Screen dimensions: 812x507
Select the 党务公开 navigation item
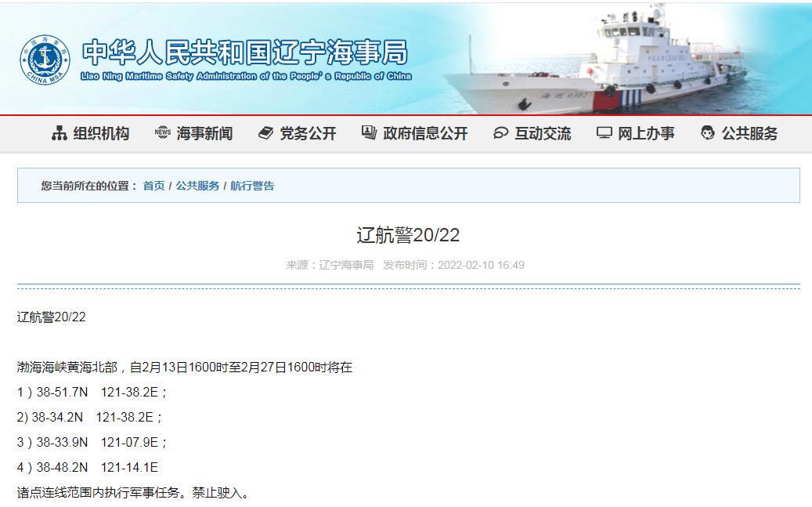point(309,133)
